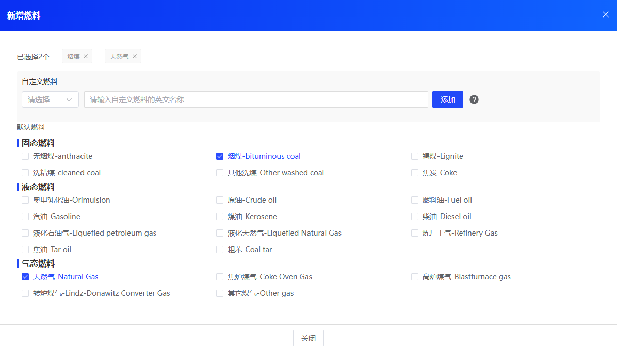
Task: Click the 关闭 button at bottom
Action: (x=308, y=338)
